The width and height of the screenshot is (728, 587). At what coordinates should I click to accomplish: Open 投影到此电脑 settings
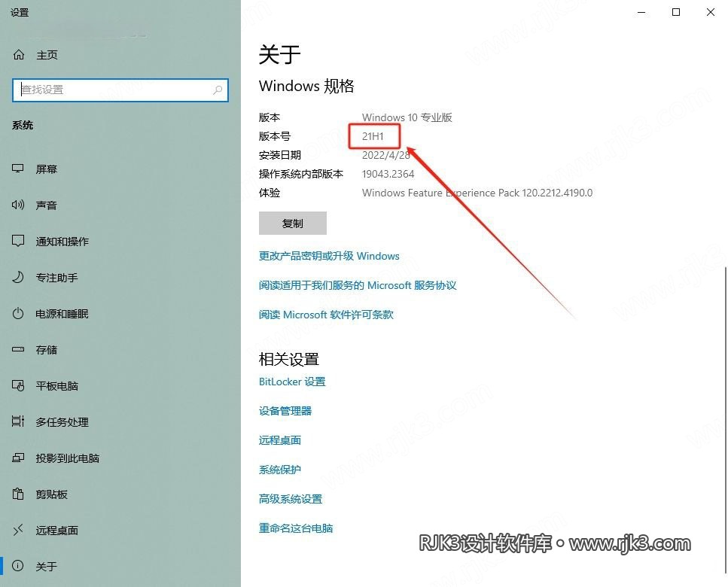[x=67, y=458]
